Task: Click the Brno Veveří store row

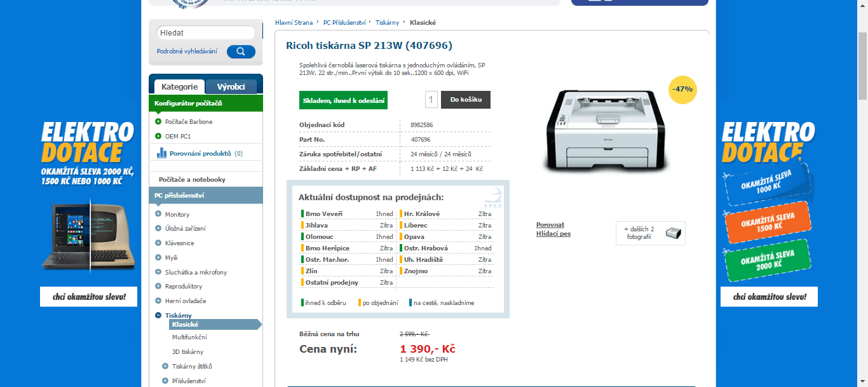Action: pos(347,214)
